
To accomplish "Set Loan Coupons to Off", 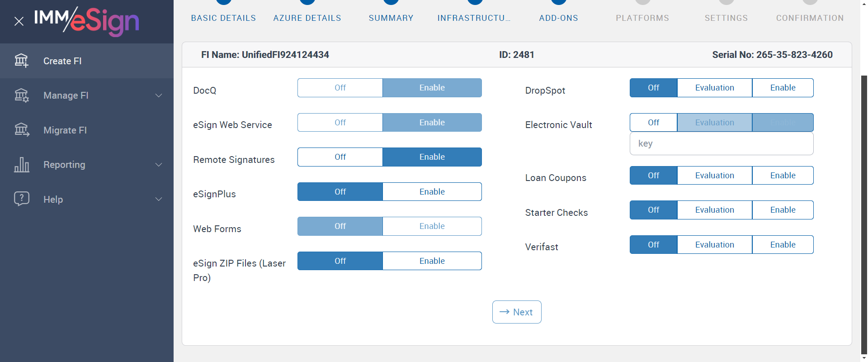I will click(653, 176).
